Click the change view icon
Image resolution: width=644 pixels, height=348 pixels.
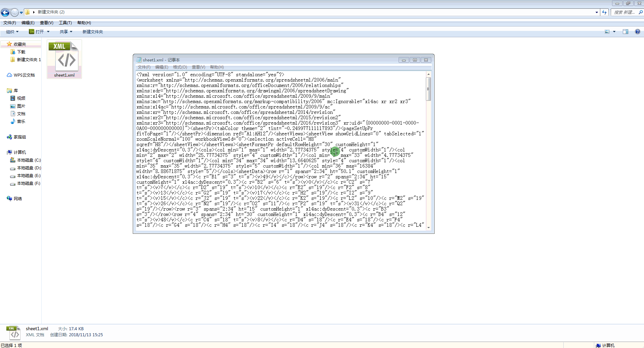(607, 32)
